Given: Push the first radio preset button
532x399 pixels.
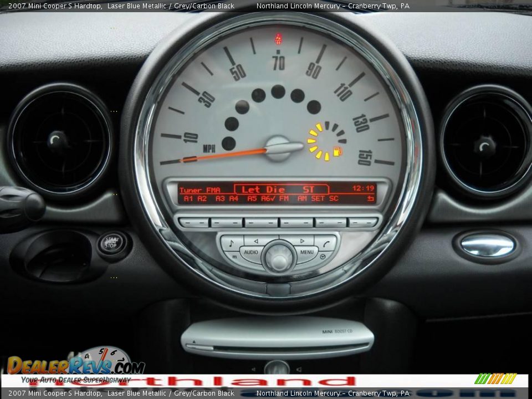Looking at the screenshot, I should (x=194, y=223).
